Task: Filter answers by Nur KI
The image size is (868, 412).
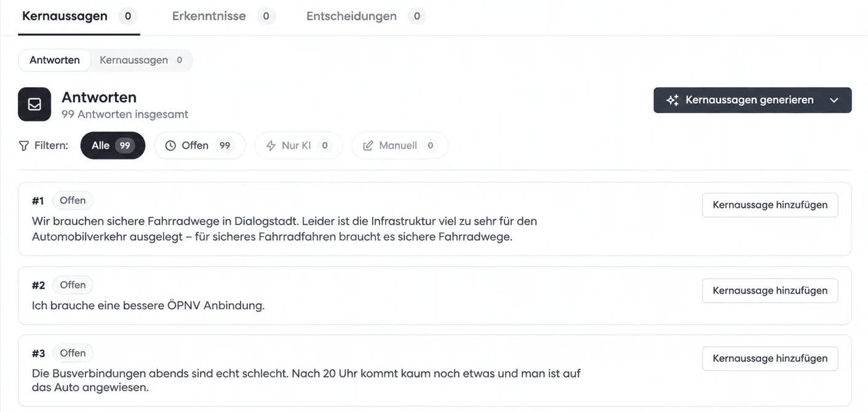Action: (298, 146)
